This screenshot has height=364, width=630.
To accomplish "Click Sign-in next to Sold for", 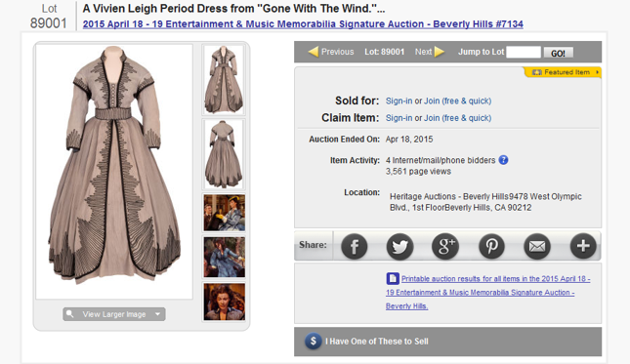I will coord(399,101).
